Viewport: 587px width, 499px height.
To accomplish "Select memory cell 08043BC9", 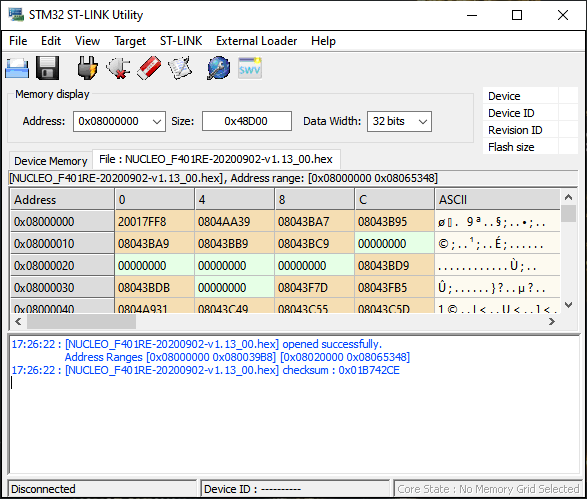I will point(314,244).
